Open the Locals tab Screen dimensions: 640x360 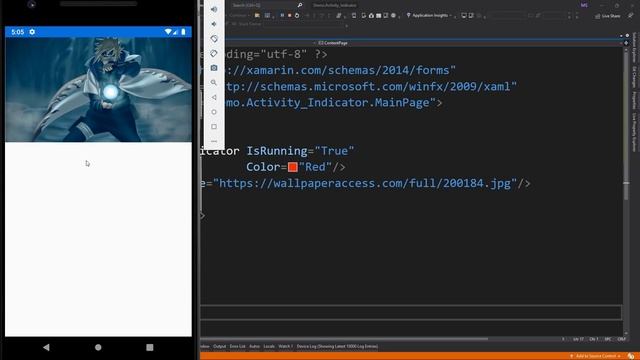(x=269, y=347)
